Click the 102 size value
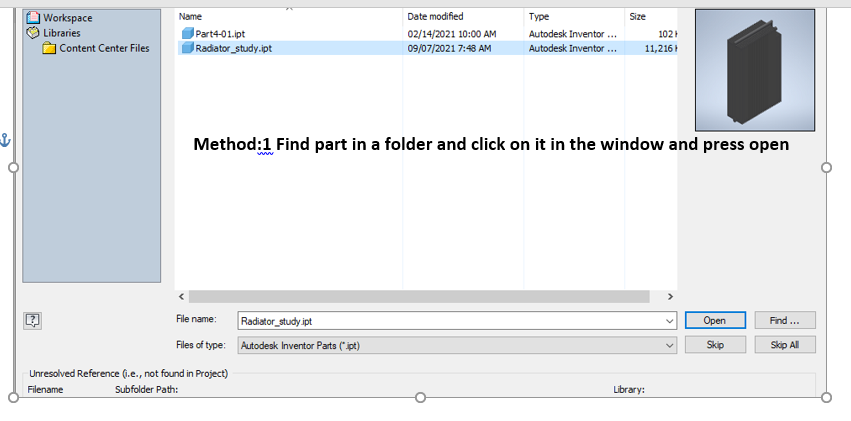This screenshot has width=851, height=421. tap(667, 34)
